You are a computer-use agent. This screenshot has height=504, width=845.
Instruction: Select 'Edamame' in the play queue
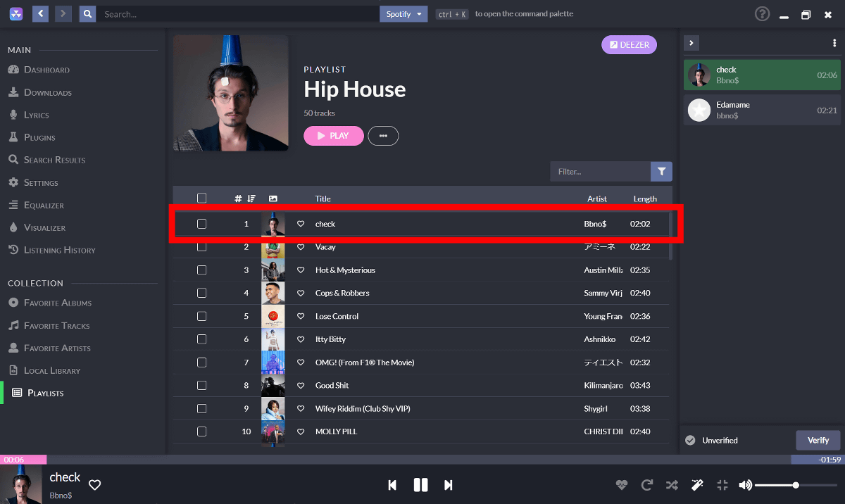[760, 110]
